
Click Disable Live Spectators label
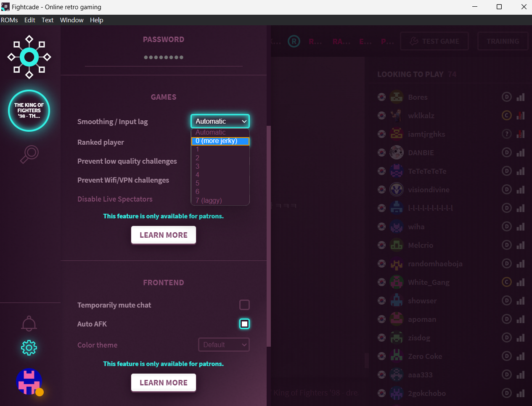coord(115,199)
